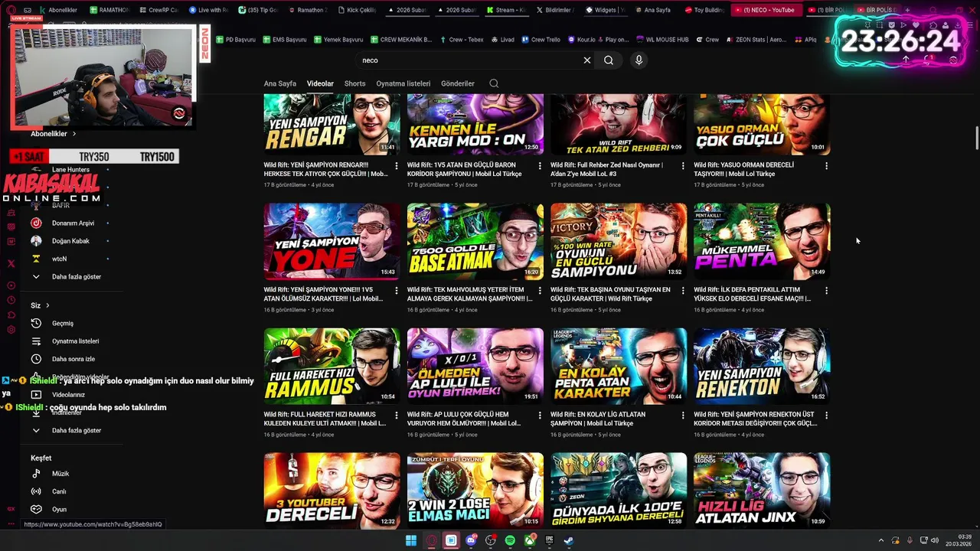Open video title 'EN KOLAY LİG ATLATAN ŞAMPİYON'

[x=598, y=419]
